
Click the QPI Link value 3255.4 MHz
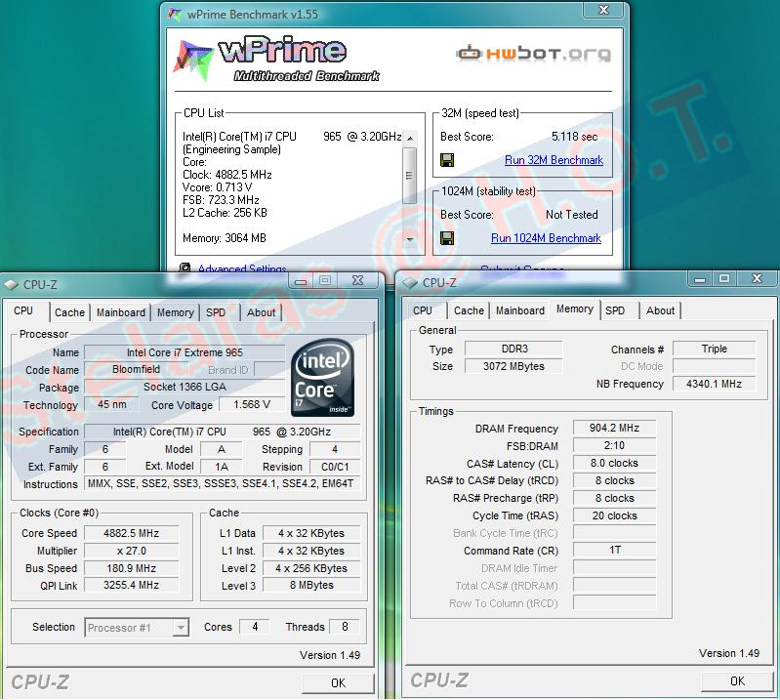pyautogui.click(x=132, y=585)
